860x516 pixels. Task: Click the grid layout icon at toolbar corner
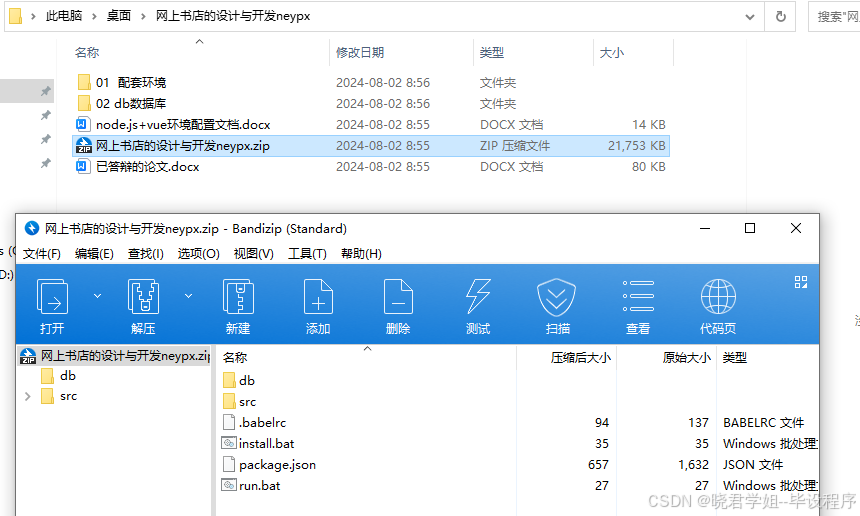click(x=801, y=282)
